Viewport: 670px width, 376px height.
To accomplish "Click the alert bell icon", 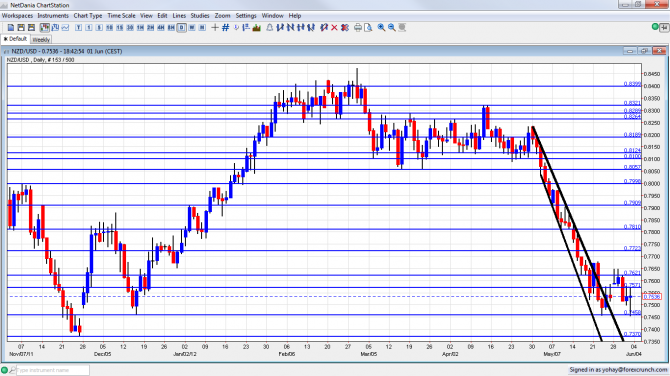I will (270, 28).
